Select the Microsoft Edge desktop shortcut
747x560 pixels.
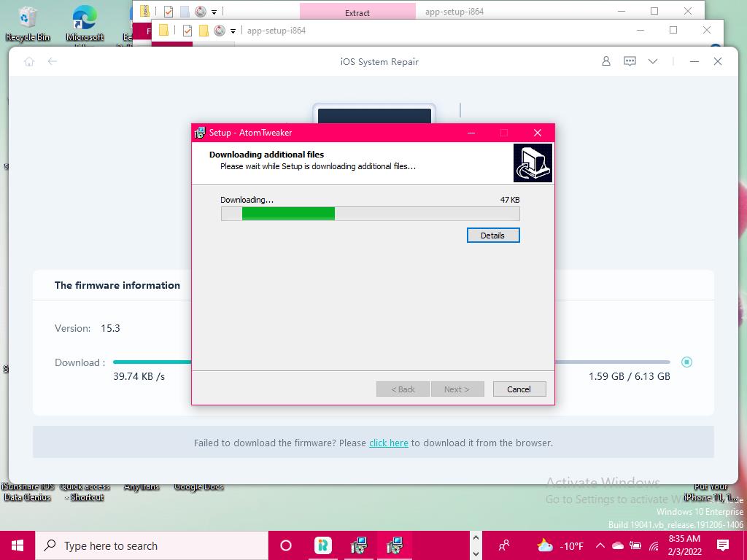click(x=85, y=23)
